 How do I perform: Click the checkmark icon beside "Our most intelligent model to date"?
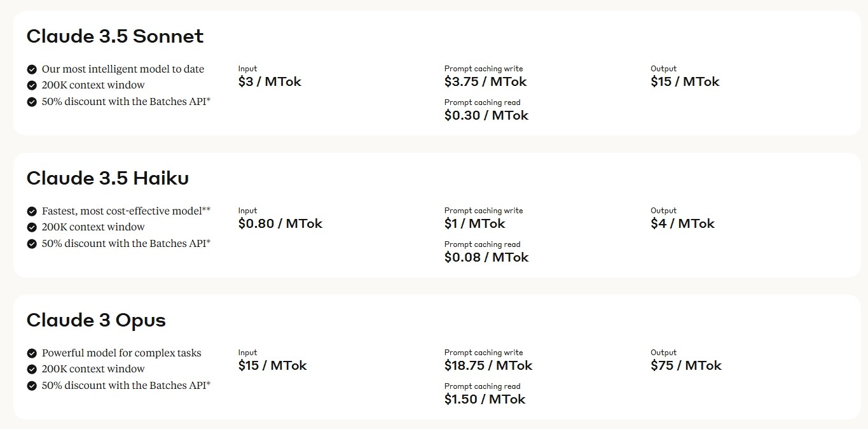(x=32, y=69)
